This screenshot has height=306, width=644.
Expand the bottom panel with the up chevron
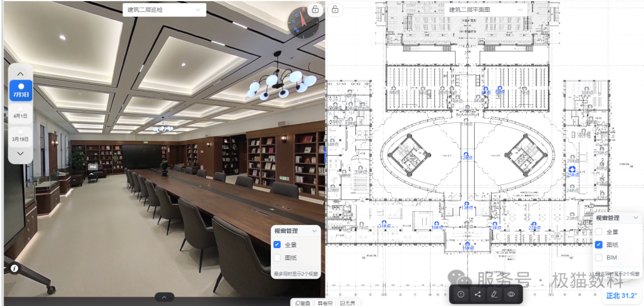(164, 298)
